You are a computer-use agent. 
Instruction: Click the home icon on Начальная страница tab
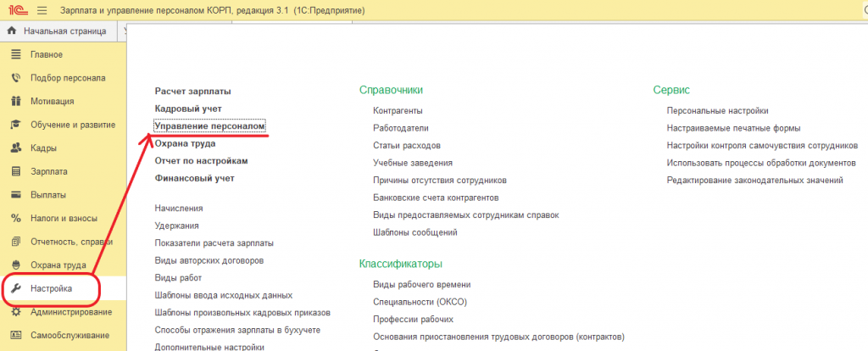point(12,31)
